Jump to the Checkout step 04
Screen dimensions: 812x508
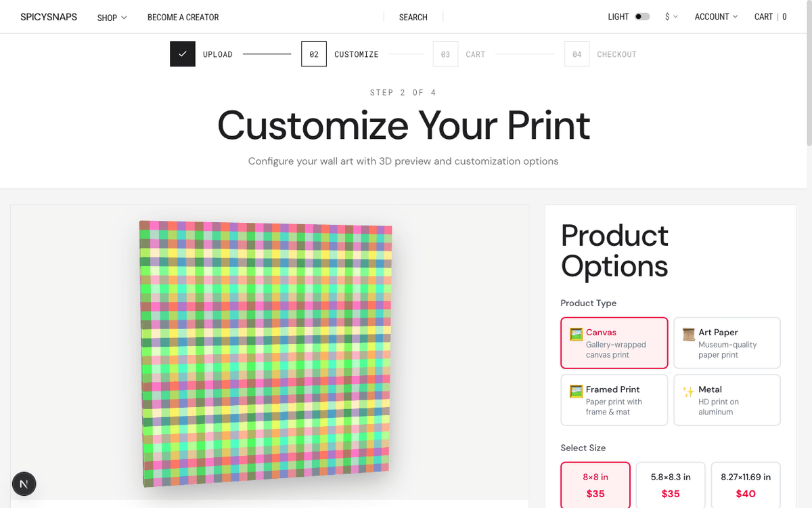pos(577,54)
